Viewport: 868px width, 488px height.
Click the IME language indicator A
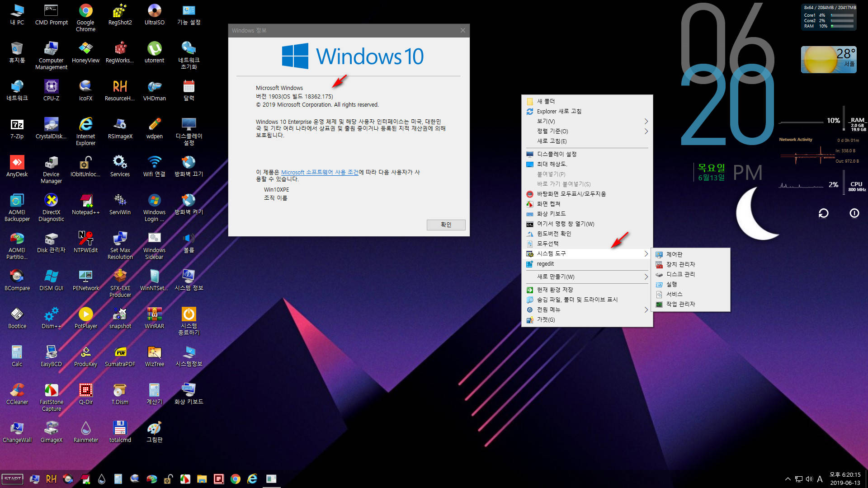[820, 479]
